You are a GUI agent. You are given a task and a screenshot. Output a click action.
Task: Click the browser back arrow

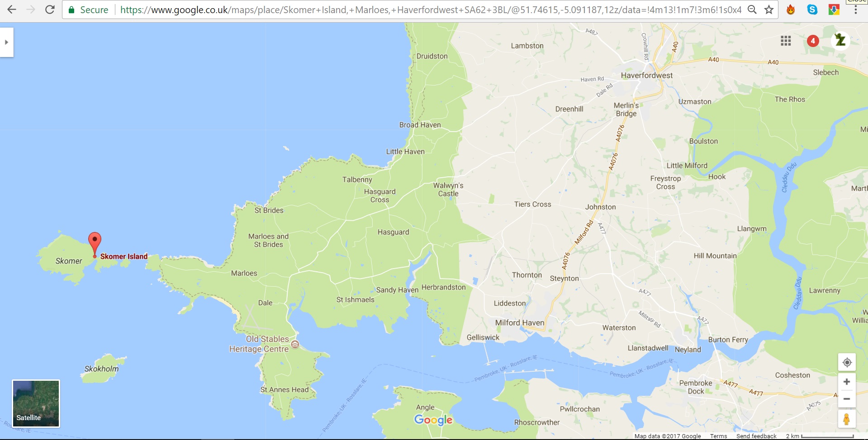[12, 9]
